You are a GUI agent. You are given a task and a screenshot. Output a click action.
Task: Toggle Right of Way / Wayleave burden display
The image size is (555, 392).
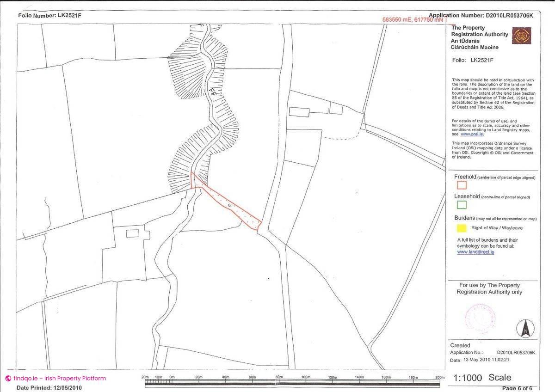493,227
